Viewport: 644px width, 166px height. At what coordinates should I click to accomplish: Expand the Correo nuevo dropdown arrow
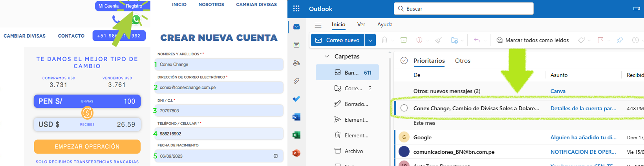370,40
